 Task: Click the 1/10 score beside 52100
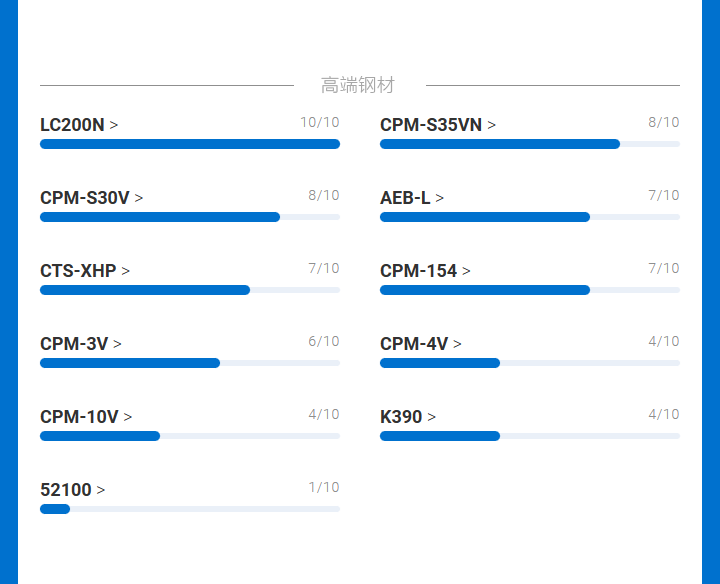323,488
